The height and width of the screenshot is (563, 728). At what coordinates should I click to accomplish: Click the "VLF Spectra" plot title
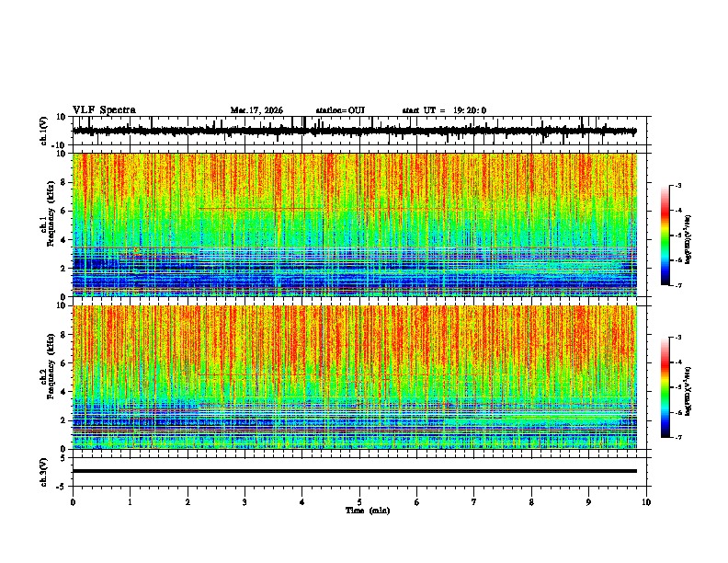coord(104,110)
